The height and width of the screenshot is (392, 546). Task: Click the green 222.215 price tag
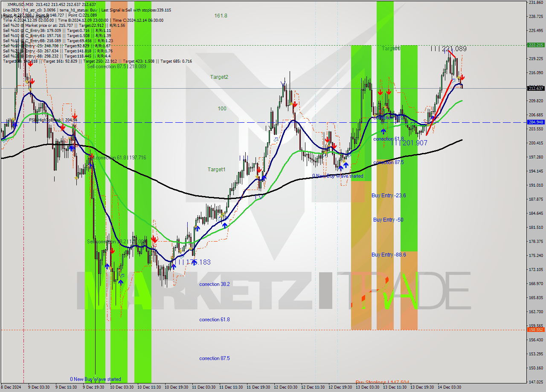click(536, 45)
